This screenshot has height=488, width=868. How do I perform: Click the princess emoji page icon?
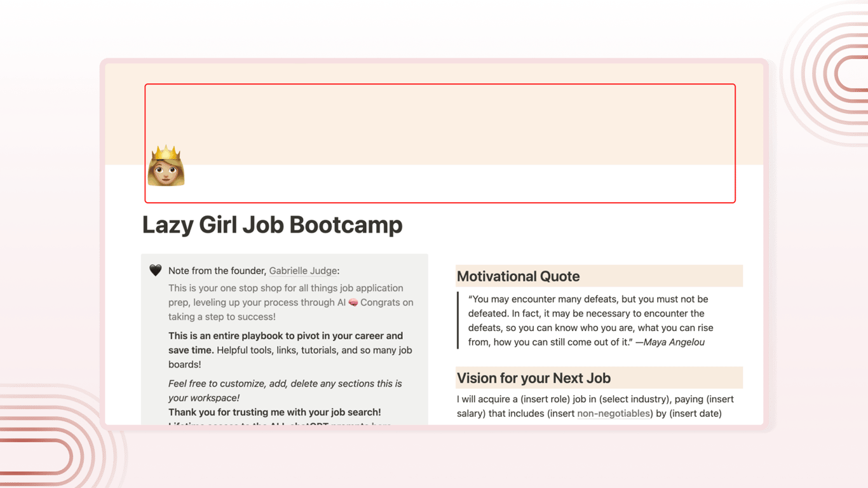[x=166, y=166]
